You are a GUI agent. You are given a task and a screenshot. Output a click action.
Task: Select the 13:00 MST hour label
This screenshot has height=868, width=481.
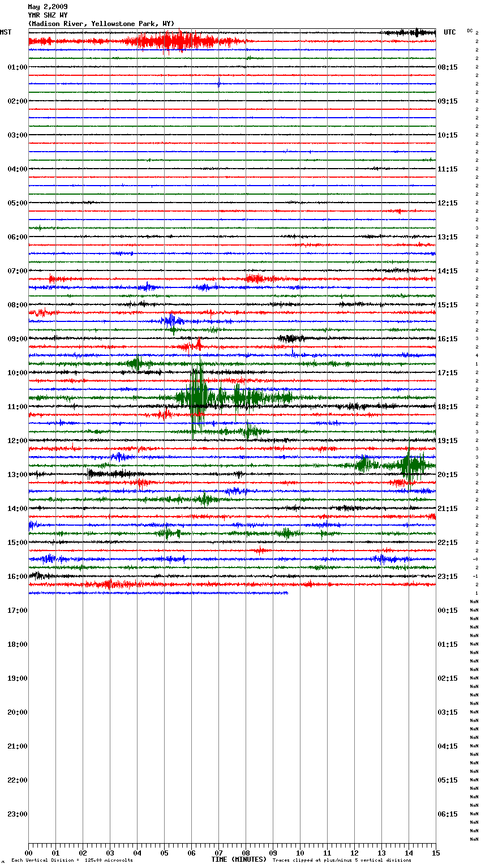coord(18,475)
